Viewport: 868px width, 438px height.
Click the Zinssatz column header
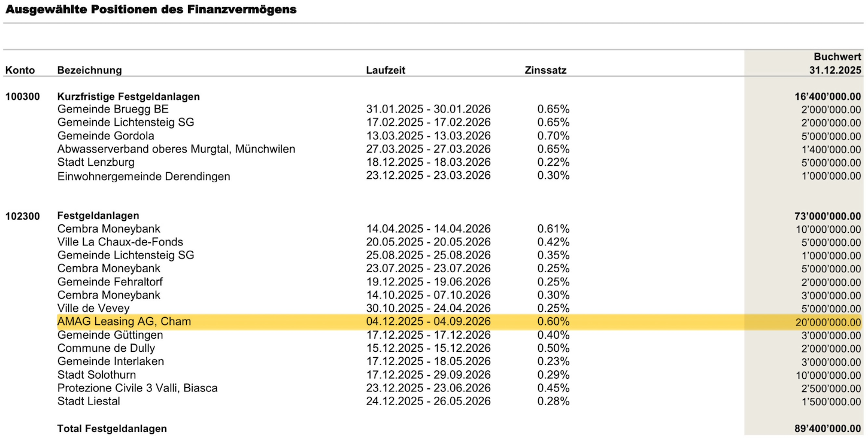(x=545, y=70)
